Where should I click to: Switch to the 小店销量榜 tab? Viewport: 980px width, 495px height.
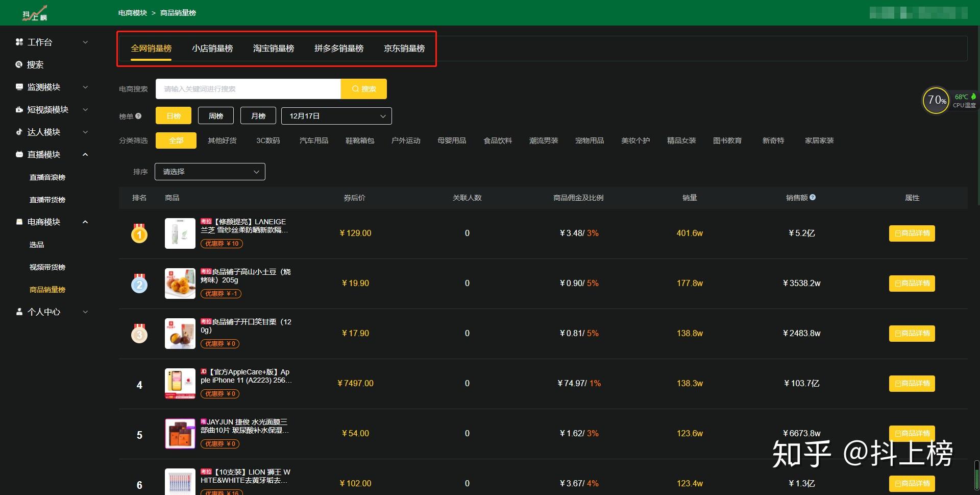(x=212, y=49)
